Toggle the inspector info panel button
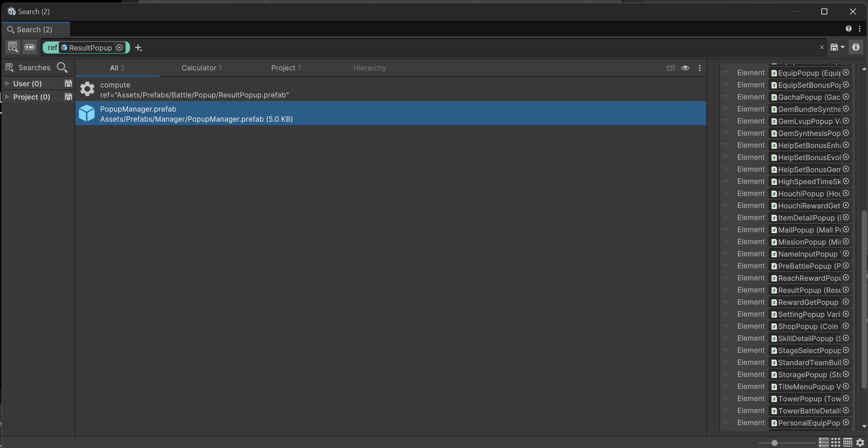Viewport: 868px width, 448px height. pos(856,47)
